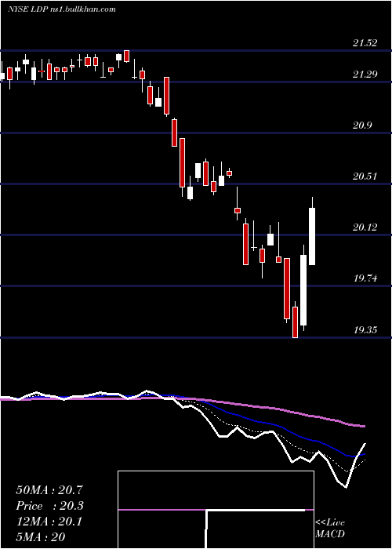
Task: Select the 20.9 price level label
Action: pos(362,125)
